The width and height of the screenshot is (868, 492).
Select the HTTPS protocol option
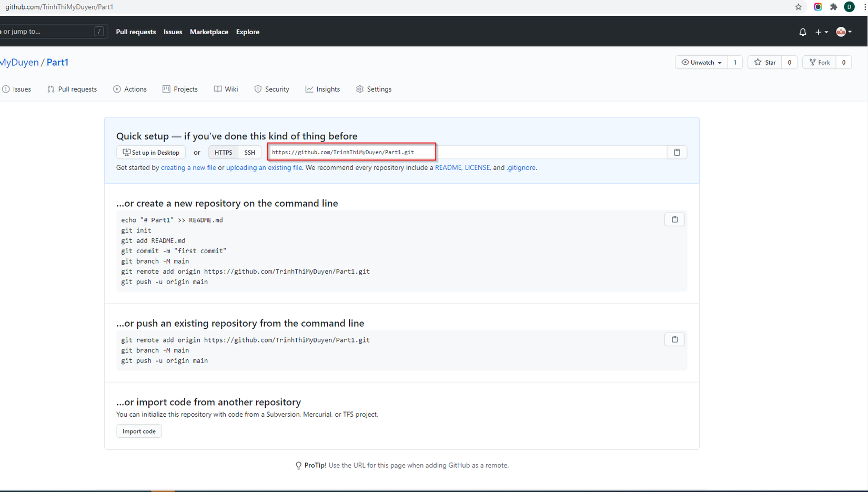(x=223, y=152)
